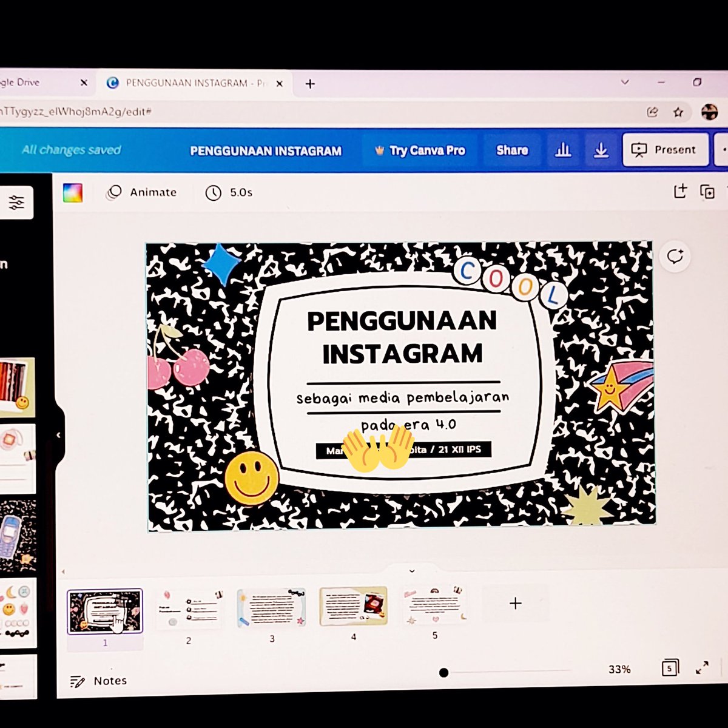The height and width of the screenshot is (728, 728).
Task: Collapse the side panel with the left chevron
Action: 58,434
